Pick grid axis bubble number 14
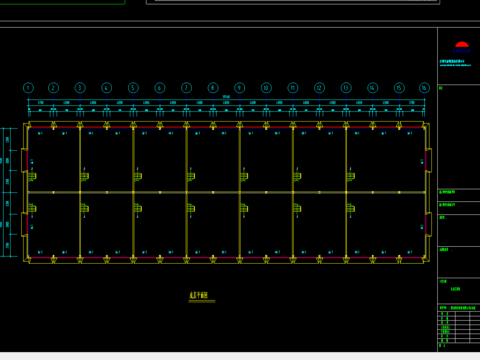Viewport: 480px width, 360px height. 372,88
